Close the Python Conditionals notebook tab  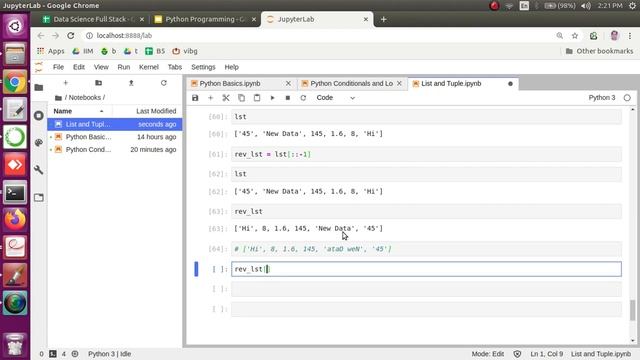pyautogui.click(x=399, y=83)
